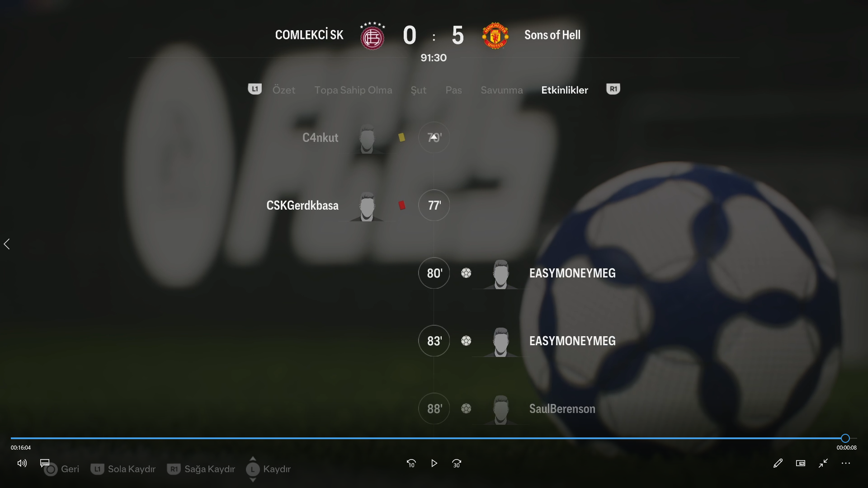868x488 pixels.
Task: Click the L1 bumper icon beside Özet
Action: click(255, 89)
